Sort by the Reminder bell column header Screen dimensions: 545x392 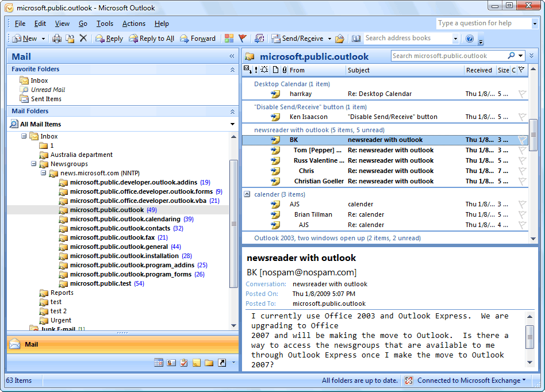[x=264, y=70]
